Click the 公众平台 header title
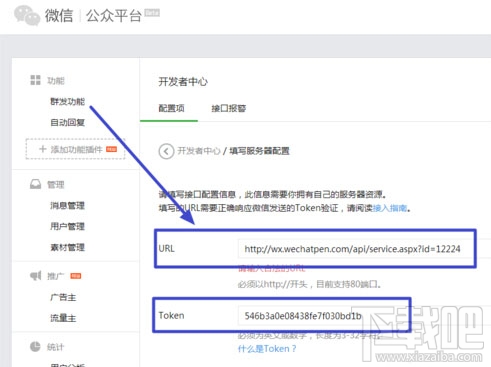The image size is (491, 367). [114, 16]
